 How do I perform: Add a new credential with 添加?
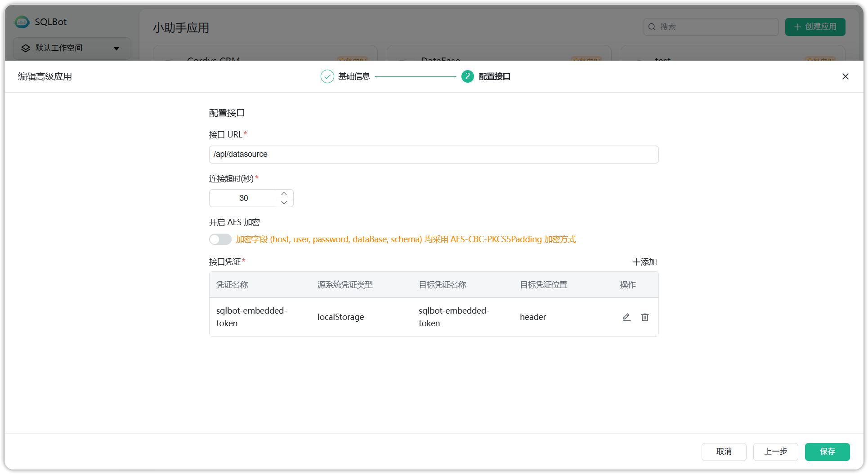click(x=645, y=262)
